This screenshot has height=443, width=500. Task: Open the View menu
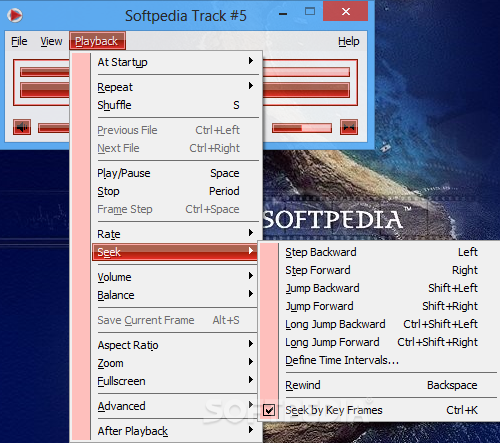pos(51,41)
